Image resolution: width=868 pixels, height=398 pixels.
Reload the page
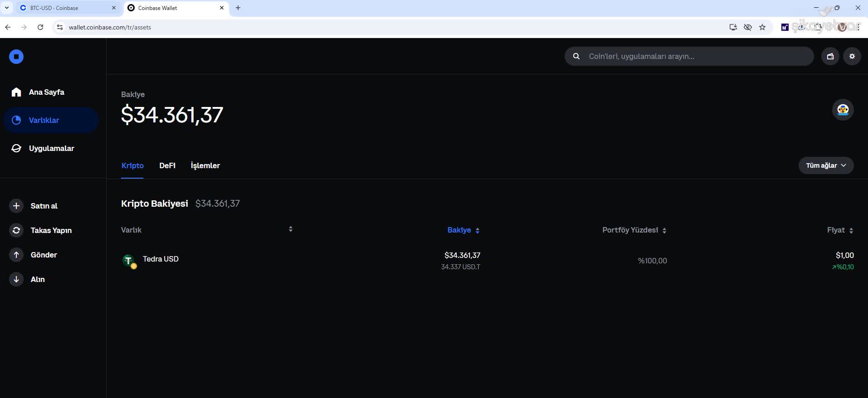point(40,27)
